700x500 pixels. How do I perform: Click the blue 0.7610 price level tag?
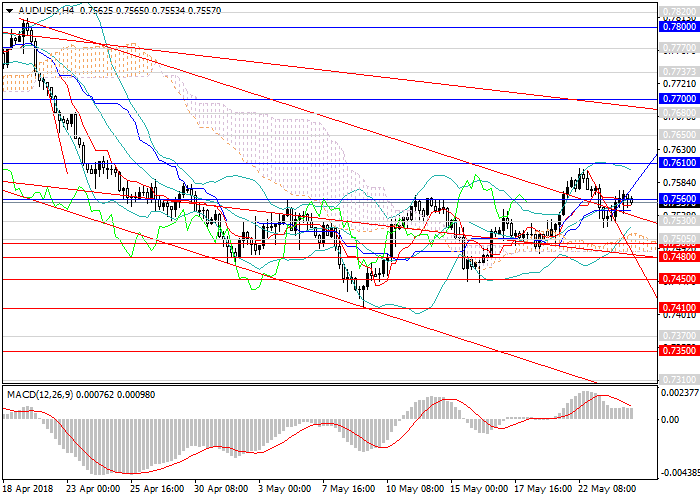(678, 163)
